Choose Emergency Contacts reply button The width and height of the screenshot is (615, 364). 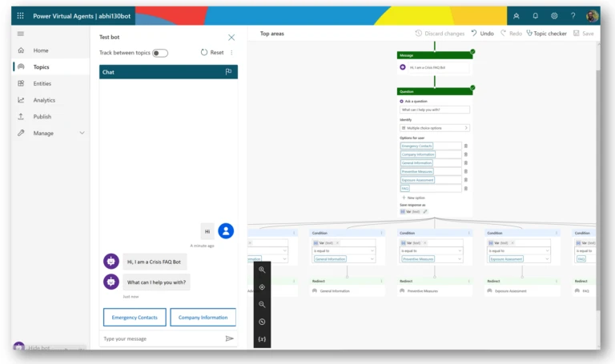click(x=135, y=318)
